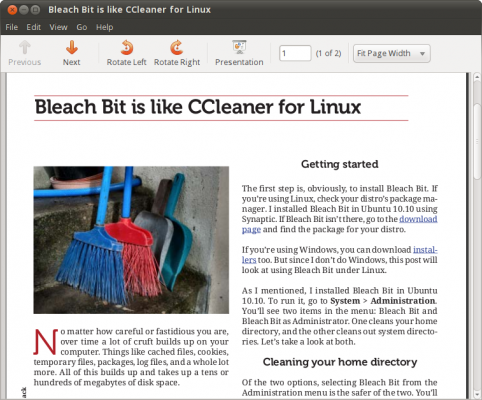Follow the "installers" hyperlink
This screenshot has width=482, height=400.
point(425,250)
